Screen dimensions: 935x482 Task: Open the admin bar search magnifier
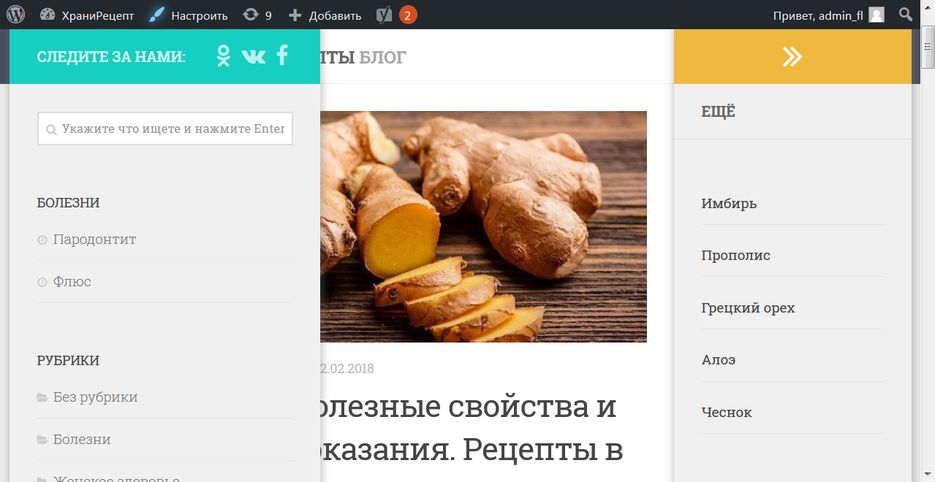(x=905, y=14)
